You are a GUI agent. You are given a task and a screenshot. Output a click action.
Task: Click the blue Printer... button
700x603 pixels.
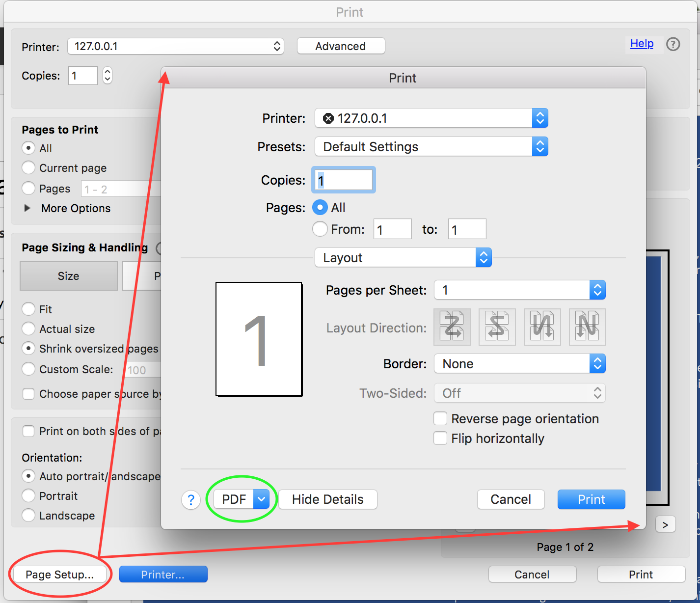[163, 575]
